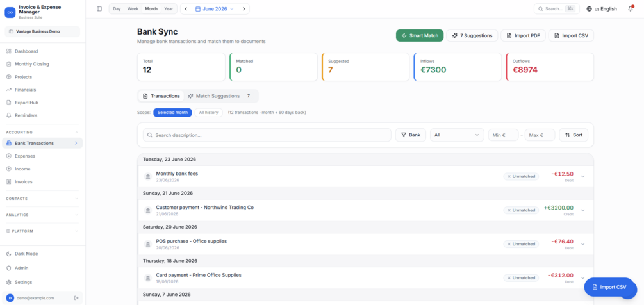Screen dimensions: 644x305
Task: Click the Vantage Business Demo workspace selector
Action: (x=42, y=31)
